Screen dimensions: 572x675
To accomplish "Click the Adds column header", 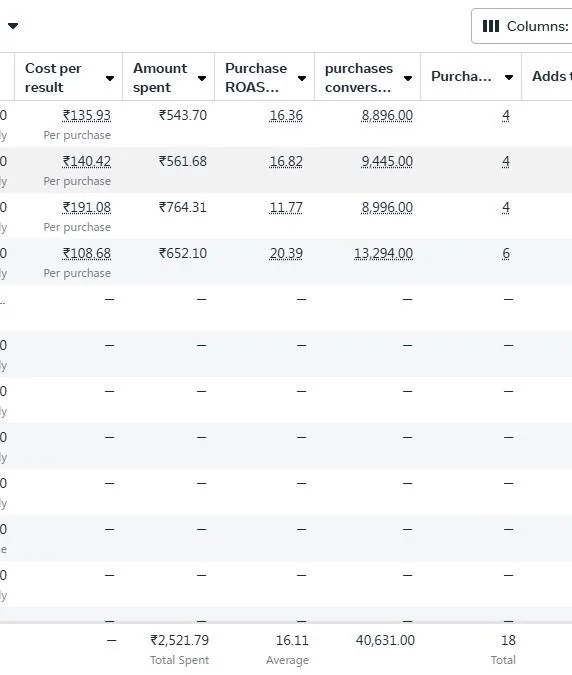I will click(x=552, y=77).
